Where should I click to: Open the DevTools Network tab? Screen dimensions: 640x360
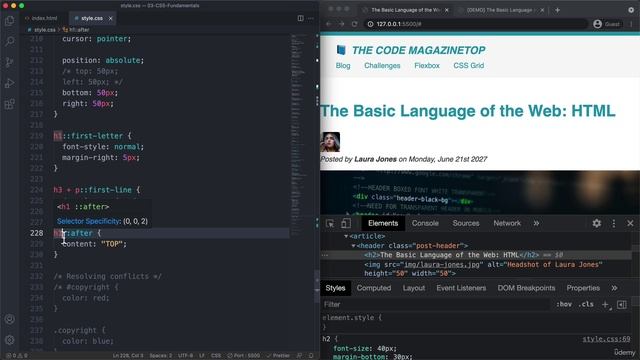click(x=507, y=223)
